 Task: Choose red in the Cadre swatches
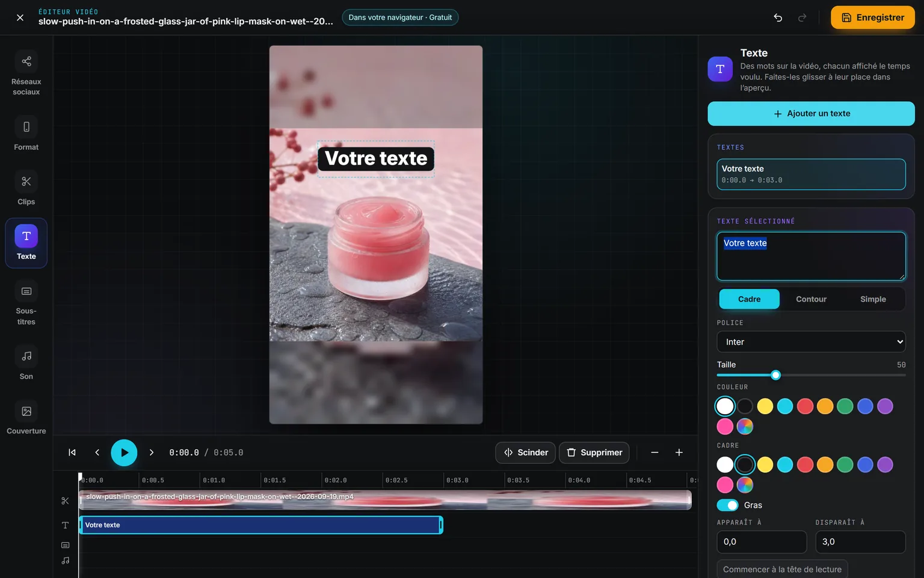805,465
